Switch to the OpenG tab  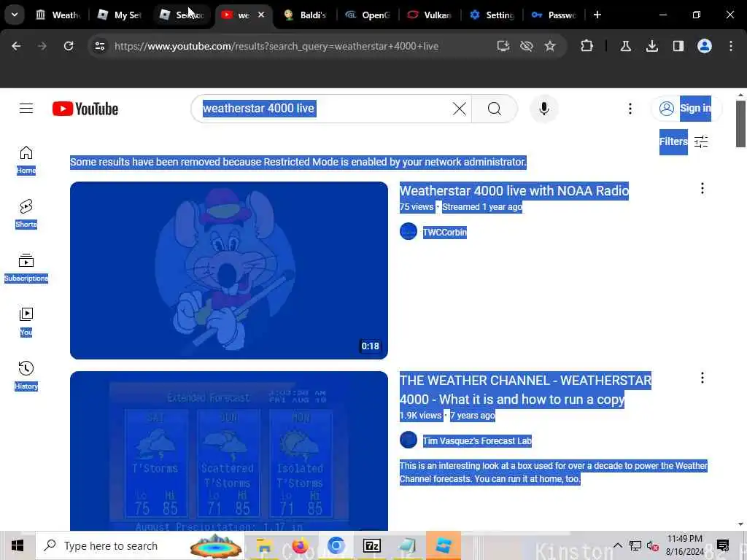point(368,15)
